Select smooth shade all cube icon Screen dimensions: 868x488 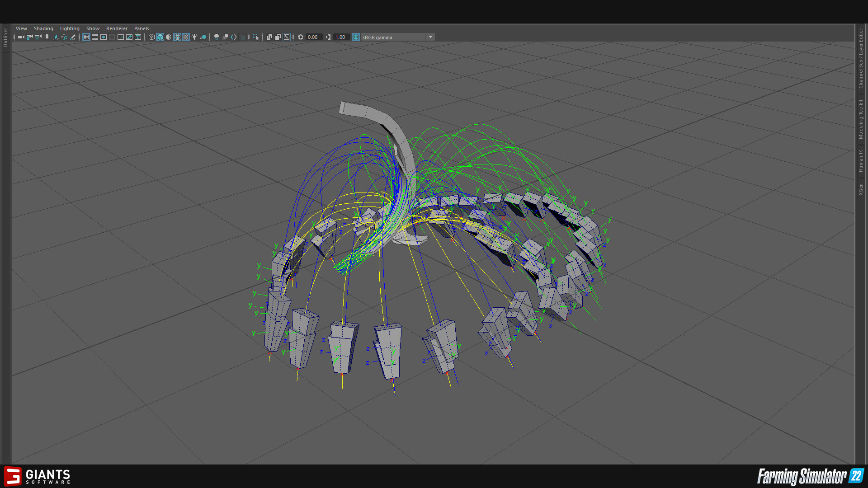tap(160, 37)
